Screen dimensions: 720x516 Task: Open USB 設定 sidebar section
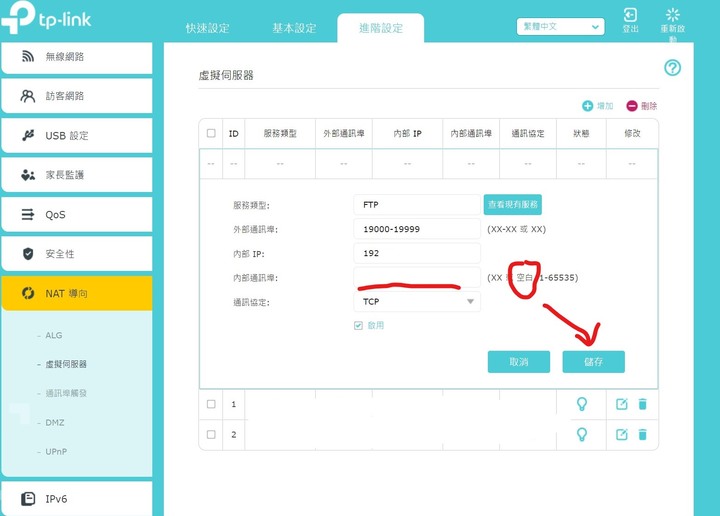[77, 135]
